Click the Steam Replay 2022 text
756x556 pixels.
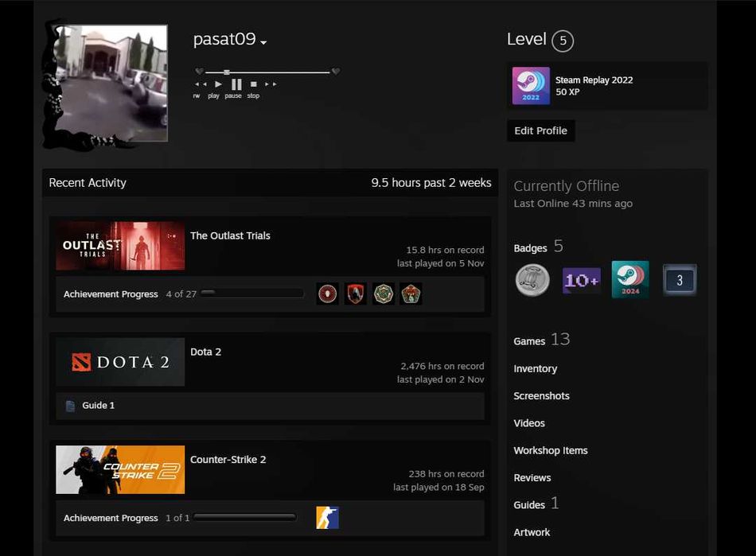click(x=594, y=80)
